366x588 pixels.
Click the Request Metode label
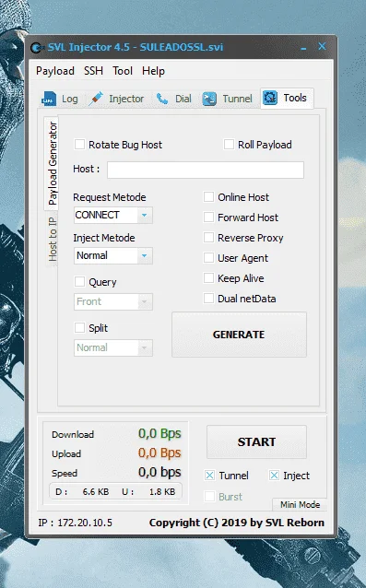(110, 197)
